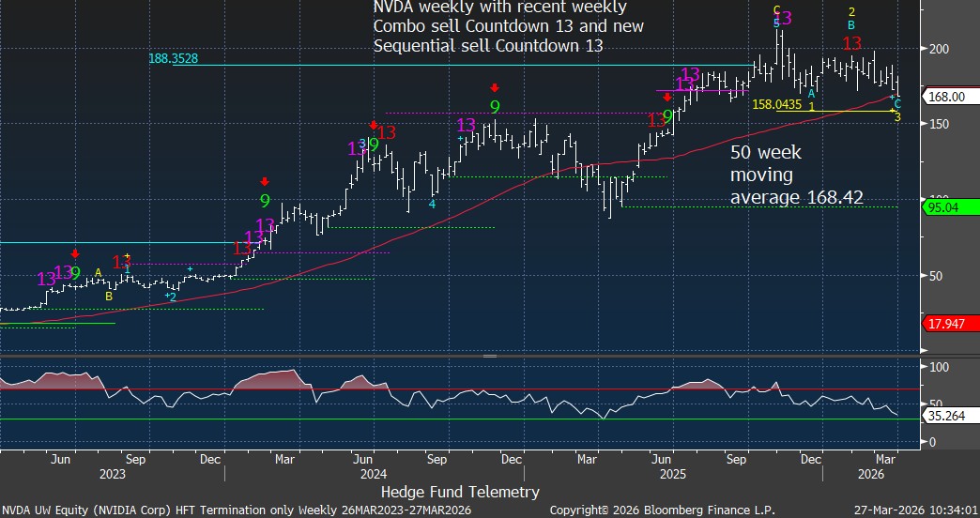980x518 pixels.
Task: Select the 35.264 RSI value label
Action: click(951, 412)
